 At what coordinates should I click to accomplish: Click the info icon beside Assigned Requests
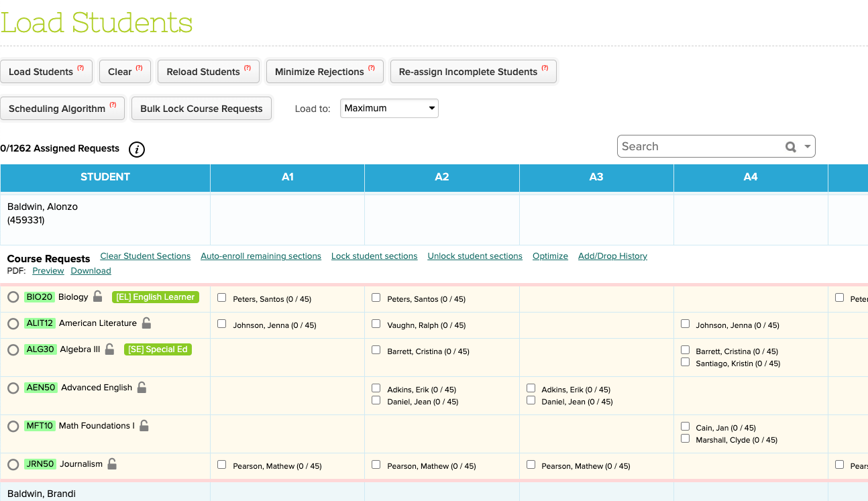coord(137,150)
